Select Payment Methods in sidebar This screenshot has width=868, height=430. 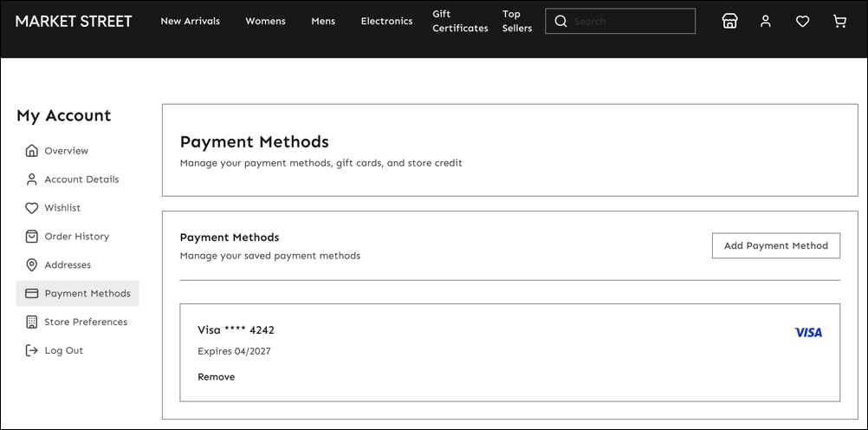click(x=77, y=293)
